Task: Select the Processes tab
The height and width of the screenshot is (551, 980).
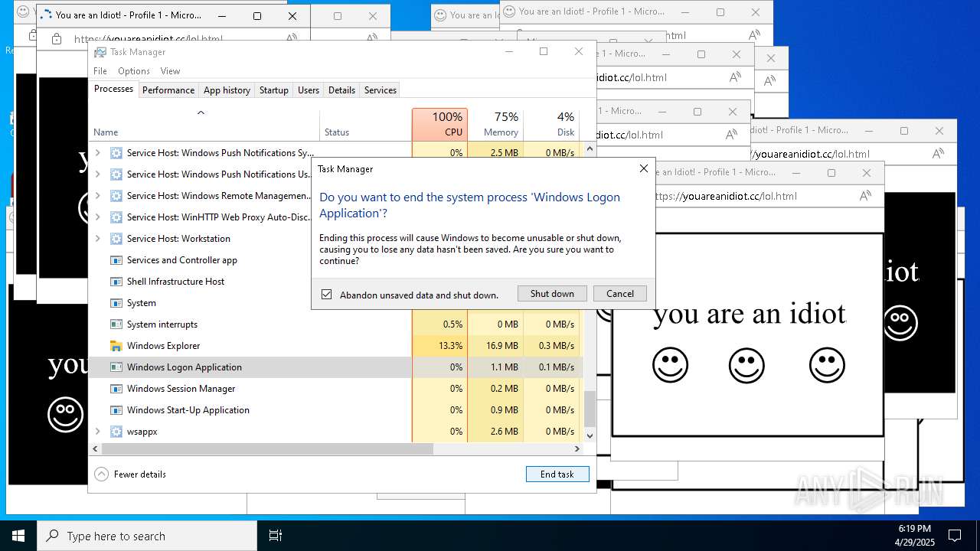Action: coord(113,89)
